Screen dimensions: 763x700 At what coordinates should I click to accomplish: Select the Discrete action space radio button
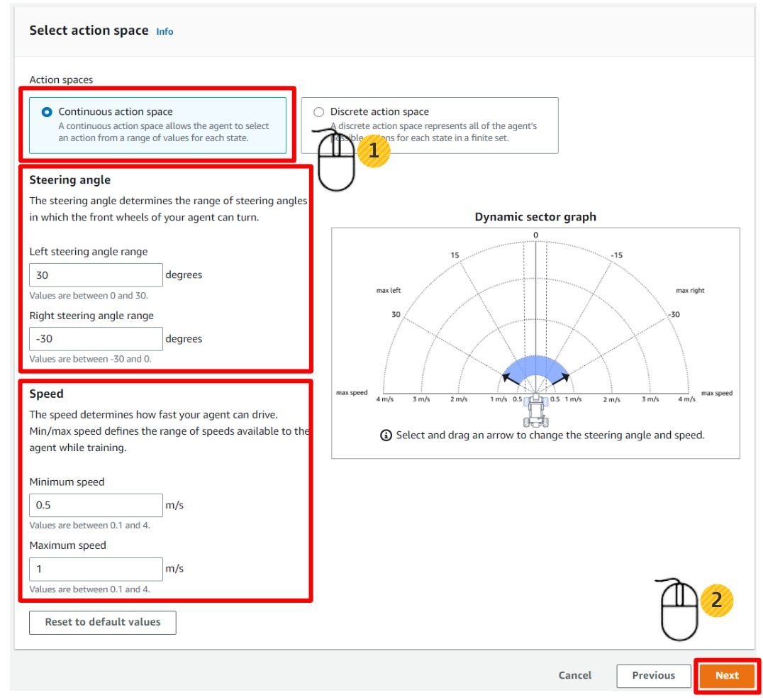click(x=318, y=112)
